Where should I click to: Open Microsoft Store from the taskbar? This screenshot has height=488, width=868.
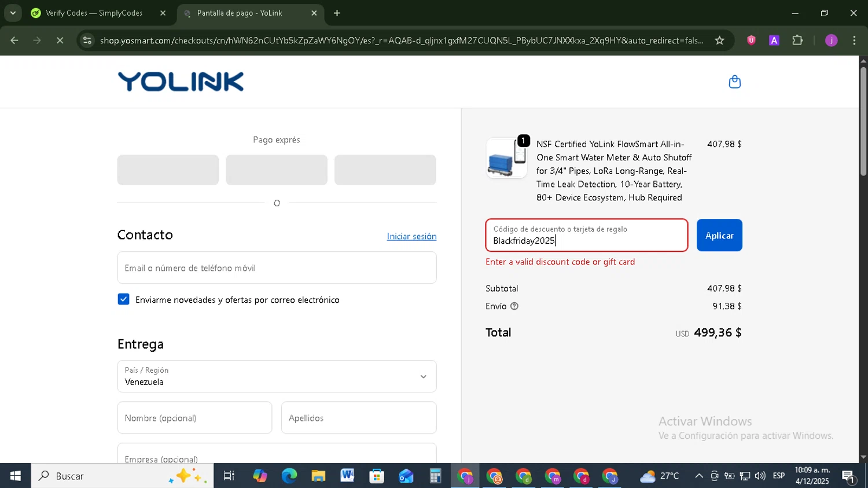pyautogui.click(x=377, y=476)
